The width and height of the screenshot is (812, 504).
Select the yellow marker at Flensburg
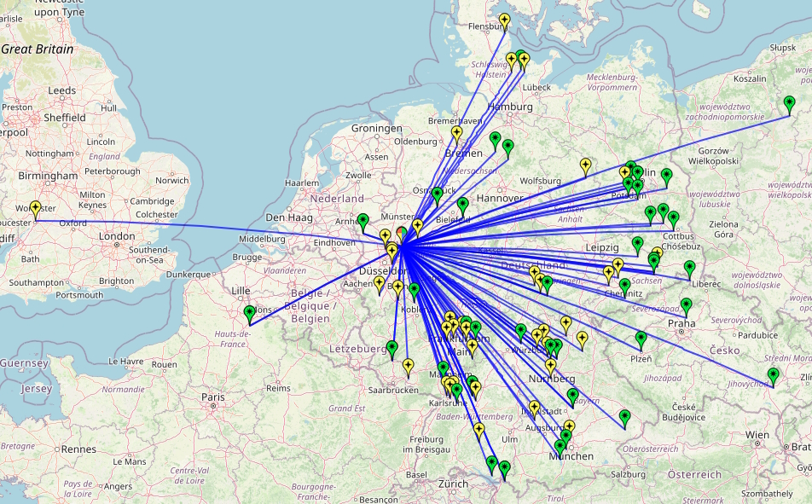[x=504, y=21]
